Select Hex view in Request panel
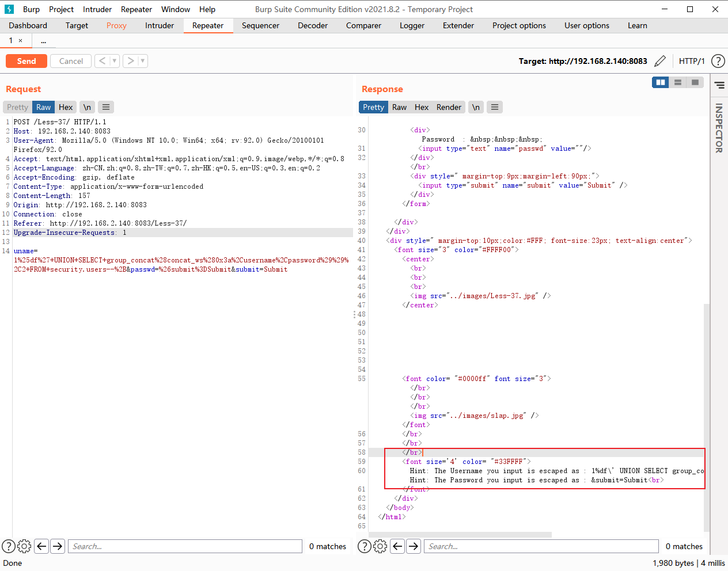The width and height of the screenshot is (728, 571). coord(66,107)
